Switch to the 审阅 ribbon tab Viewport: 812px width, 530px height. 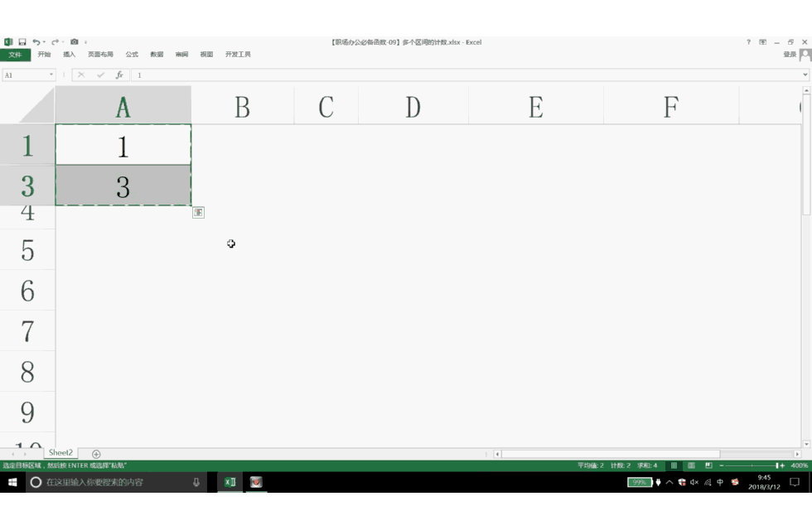click(x=181, y=55)
